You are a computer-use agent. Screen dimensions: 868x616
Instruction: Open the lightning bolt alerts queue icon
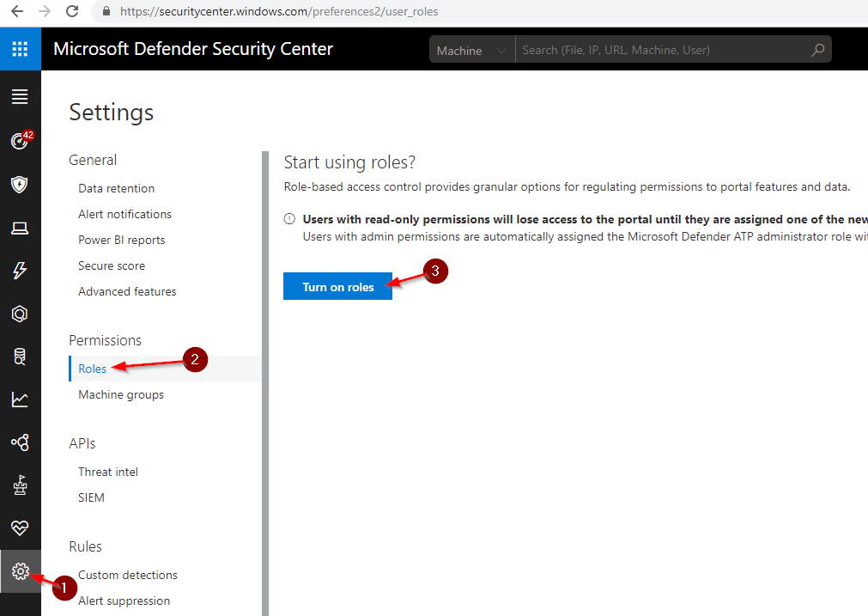pyautogui.click(x=20, y=271)
